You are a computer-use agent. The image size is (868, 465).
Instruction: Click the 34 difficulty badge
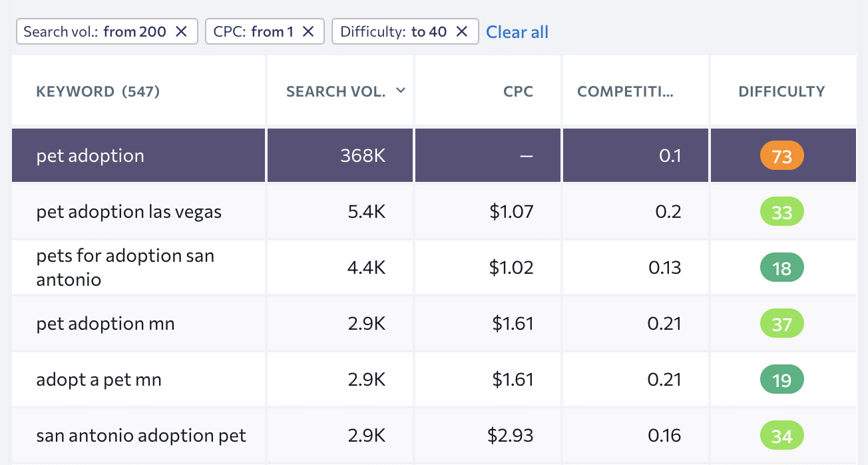click(x=781, y=436)
